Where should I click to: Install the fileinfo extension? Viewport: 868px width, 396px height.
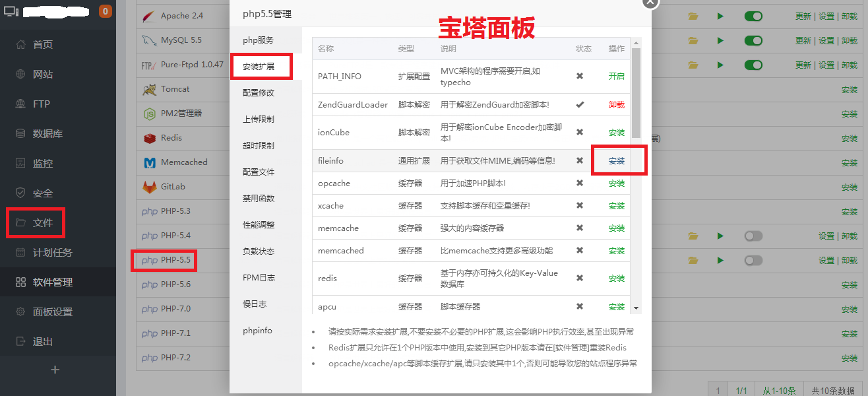[x=617, y=160]
